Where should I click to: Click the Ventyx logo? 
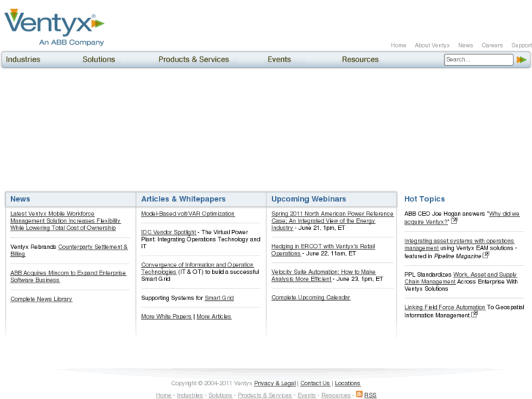coord(54,27)
